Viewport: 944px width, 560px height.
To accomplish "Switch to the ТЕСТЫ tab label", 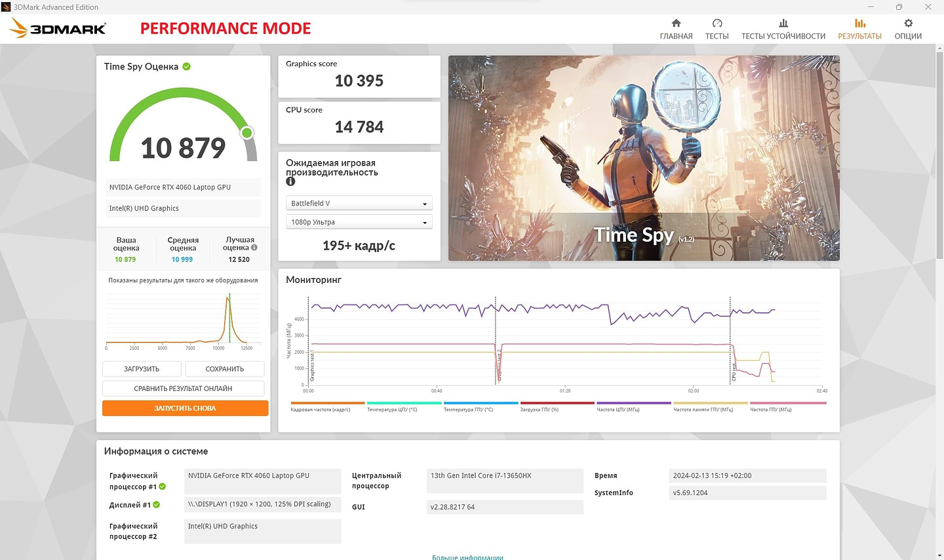I will (717, 36).
